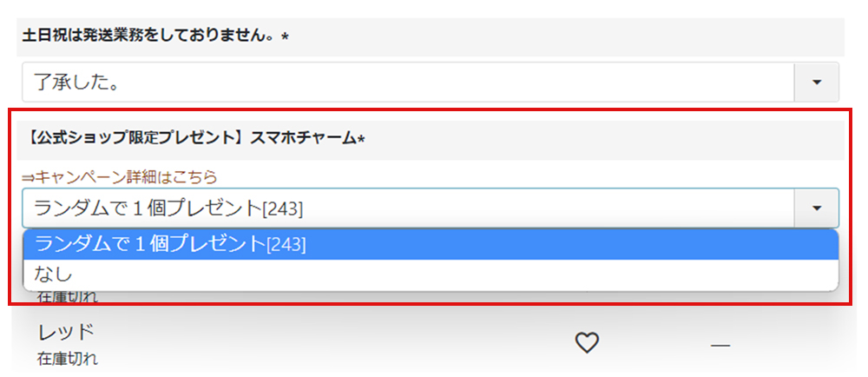Click the ランダムで１個プレゼント select box field
This screenshot has width=868, height=377.
click(408, 208)
